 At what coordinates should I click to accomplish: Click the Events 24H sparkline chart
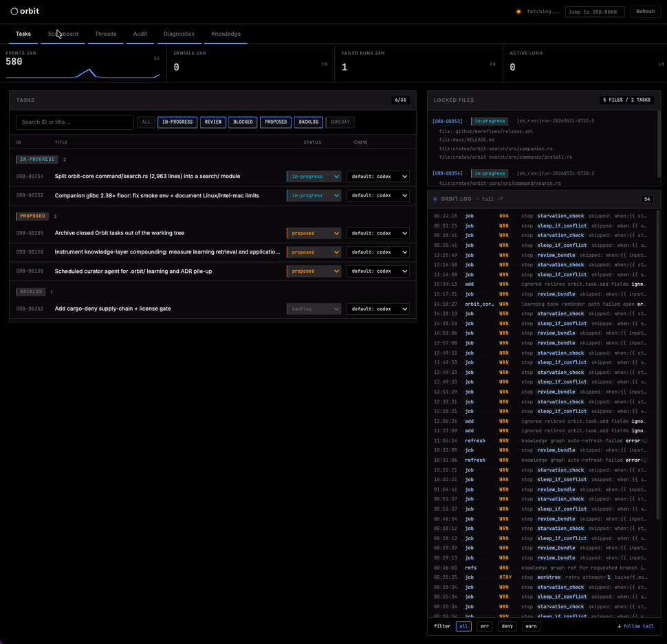coord(83,73)
